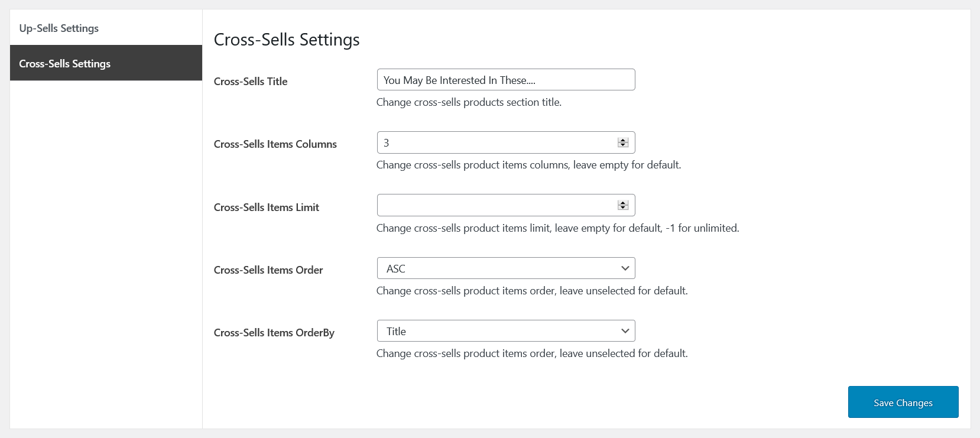This screenshot has height=438, width=980.
Task: Open the Up-Sells Settings tab
Action: coord(59,28)
